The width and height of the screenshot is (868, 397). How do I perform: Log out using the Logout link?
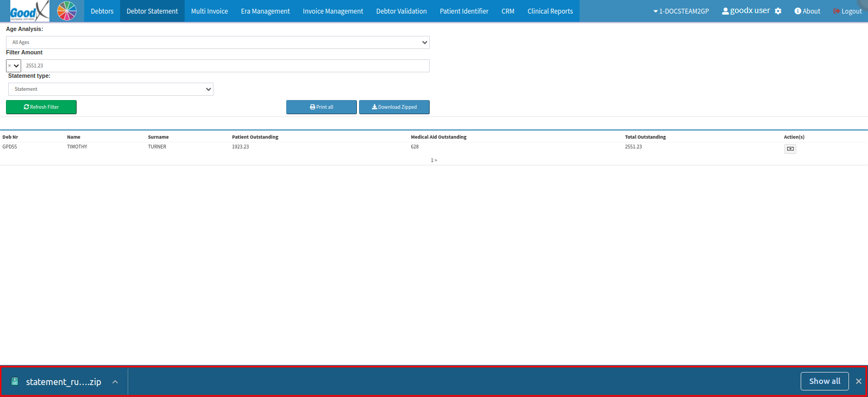[847, 11]
